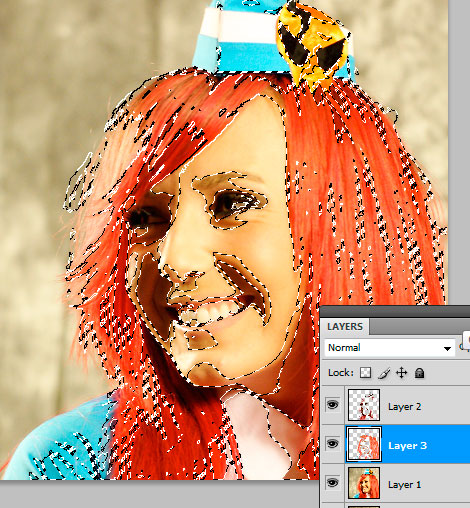Select the Layer 1 thumbnail

click(364, 483)
